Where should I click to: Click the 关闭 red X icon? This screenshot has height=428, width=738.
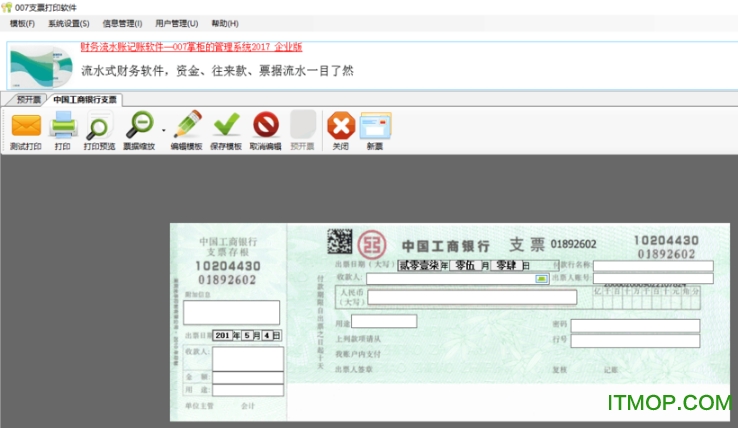341,126
